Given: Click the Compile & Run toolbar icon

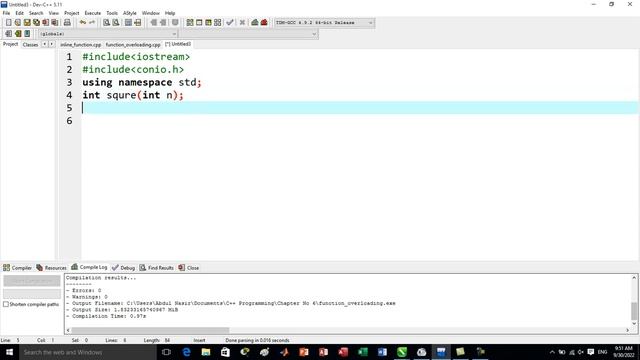Looking at the screenshot, I should [x=209, y=23].
